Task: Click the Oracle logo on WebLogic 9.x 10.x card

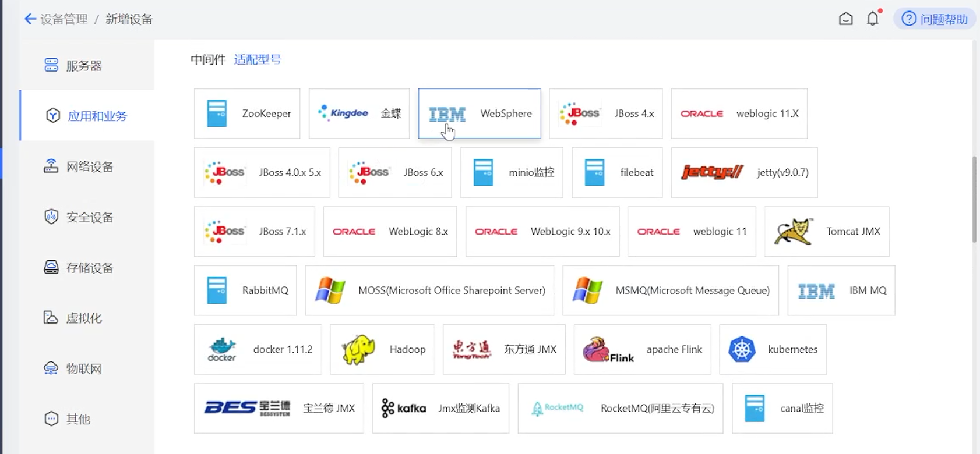Action: pyautogui.click(x=496, y=232)
